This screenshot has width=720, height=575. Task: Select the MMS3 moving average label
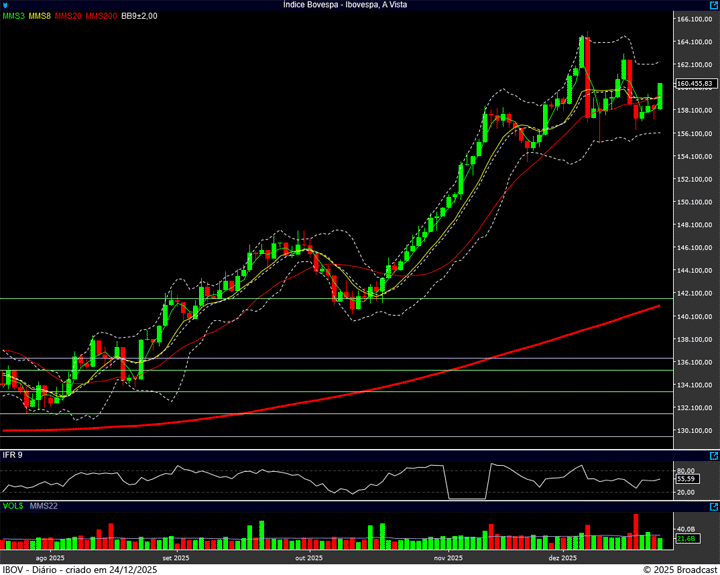pos(13,16)
